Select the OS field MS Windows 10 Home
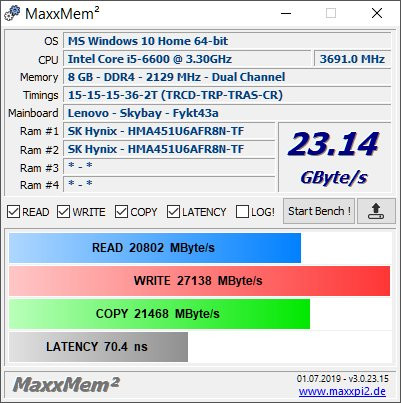401x403 pixels. (x=227, y=41)
